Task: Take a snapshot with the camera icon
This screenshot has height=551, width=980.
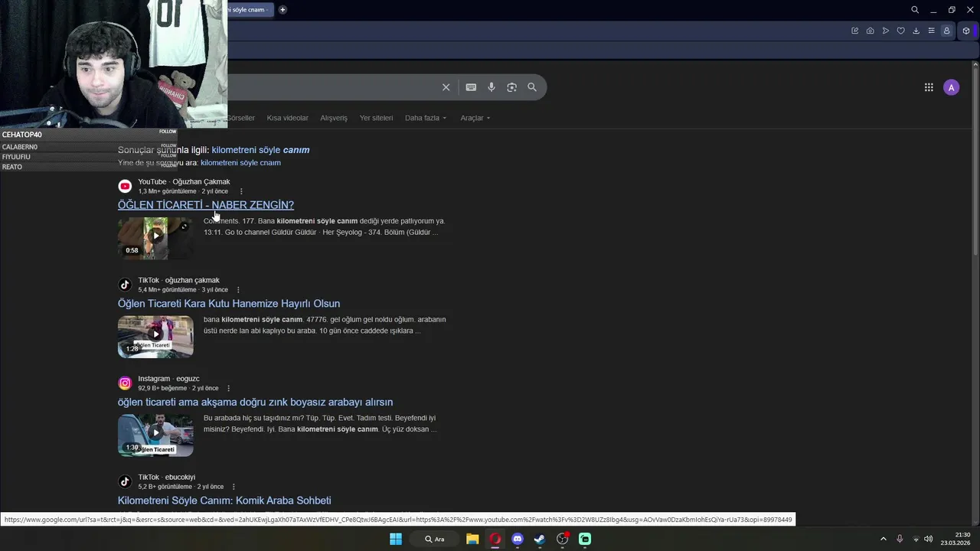Action: click(x=870, y=31)
